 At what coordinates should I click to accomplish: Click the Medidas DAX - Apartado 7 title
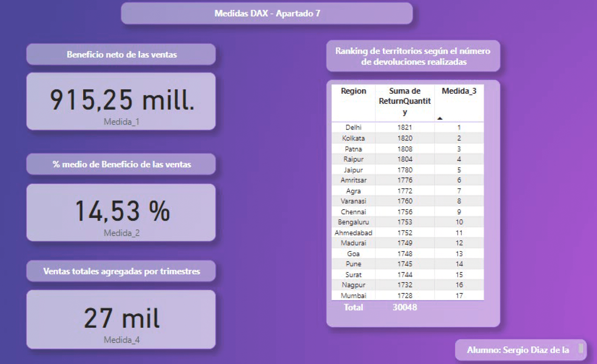pyautogui.click(x=267, y=14)
